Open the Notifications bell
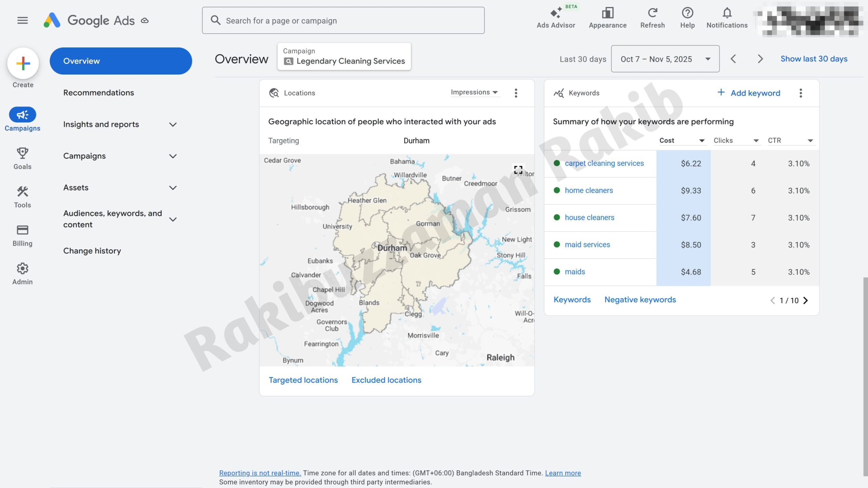This screenshot has height=488, width=868. 727,14
